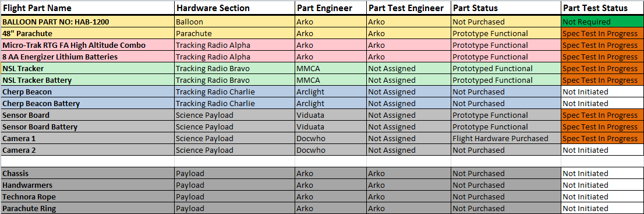Image resolution: width=644 pixels, height=214 pixels.
Task: Click the Technora Rope cell
Action: [x=87, y=197]
